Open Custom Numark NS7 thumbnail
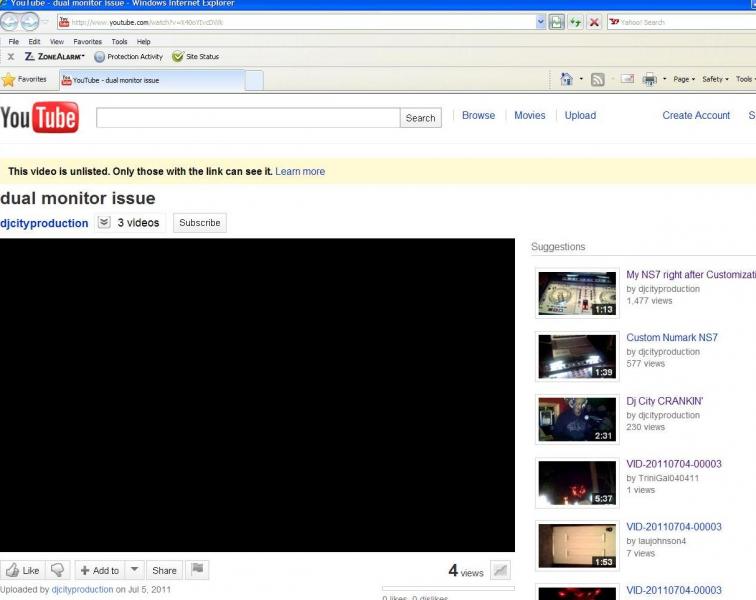The height and width of the screenshot is (600, 756). (x=577, y=356)
